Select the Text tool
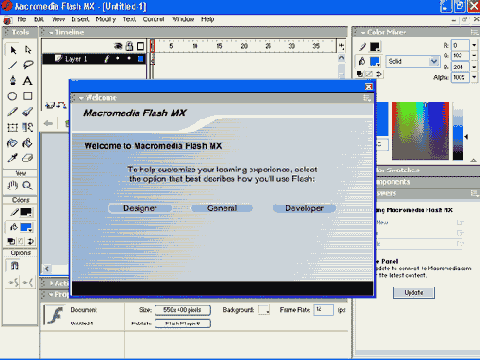480x360 pixels. click(x=28, y=80)
